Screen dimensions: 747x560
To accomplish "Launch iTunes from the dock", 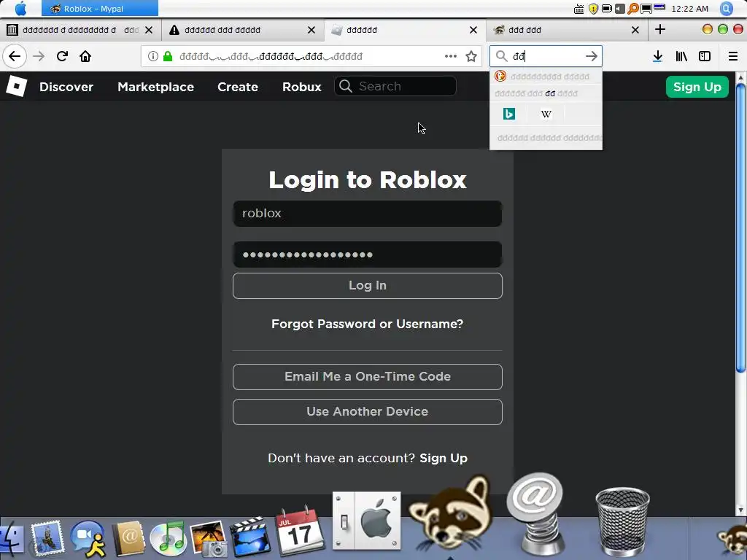I will (x=168, y=539).
